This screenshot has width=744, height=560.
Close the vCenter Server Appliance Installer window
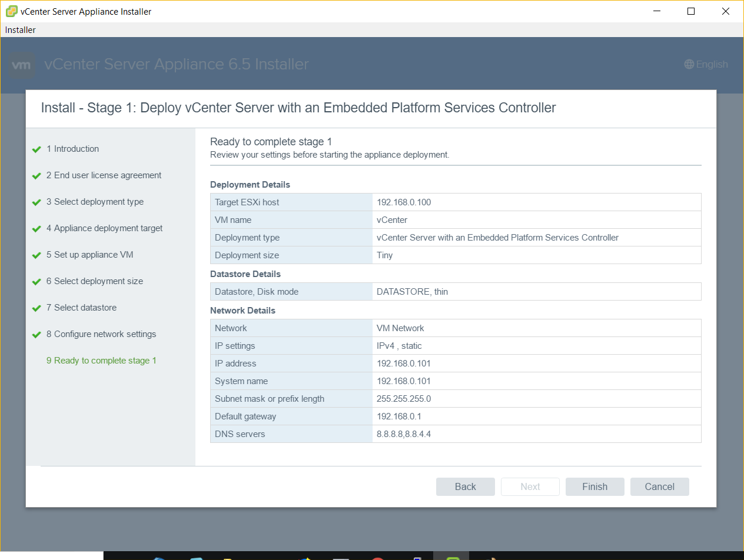click(x=725, y=11)
